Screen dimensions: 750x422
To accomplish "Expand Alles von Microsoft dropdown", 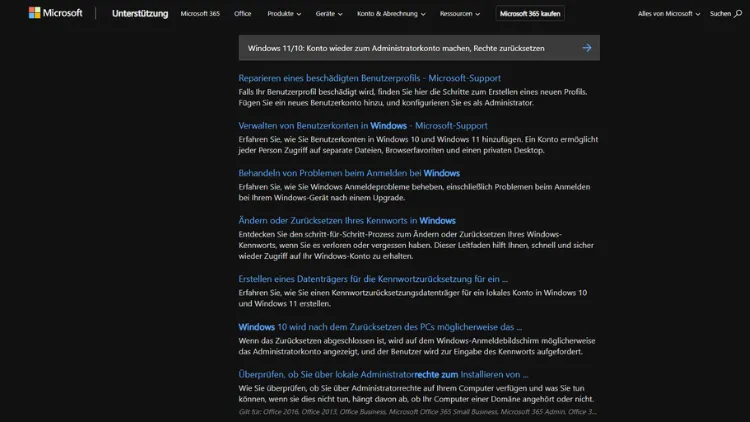I will (669, 13).
